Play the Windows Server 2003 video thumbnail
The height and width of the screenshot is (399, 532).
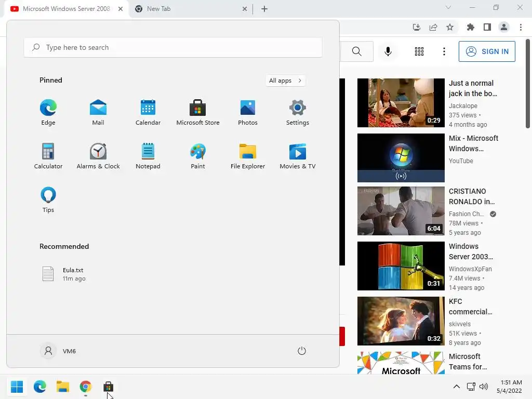[x=401, y=266]
